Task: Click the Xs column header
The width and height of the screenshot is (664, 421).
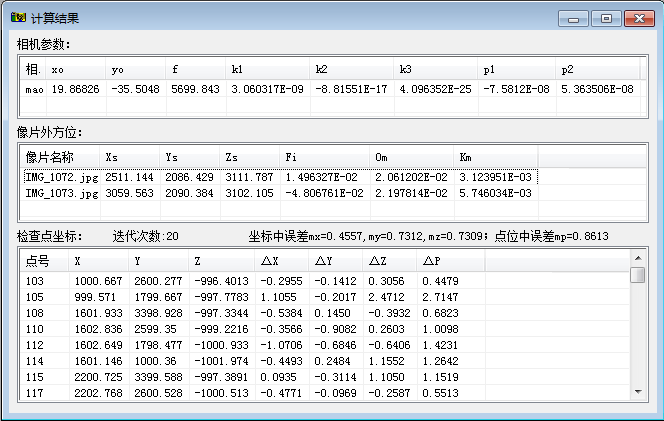Action: coord(130,157)
